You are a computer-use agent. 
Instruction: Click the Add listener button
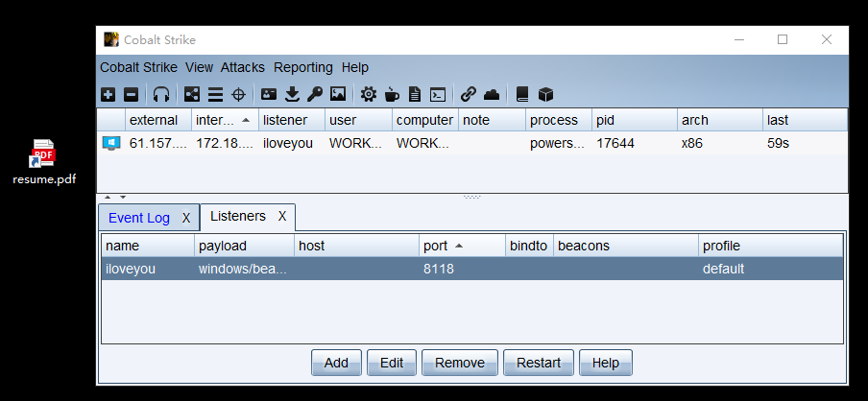coord(336,363)
